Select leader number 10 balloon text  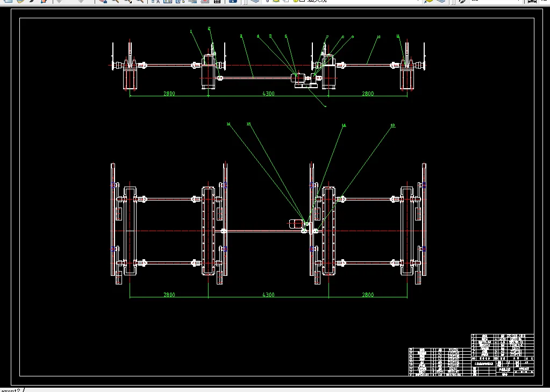click(x=378, y=37)
